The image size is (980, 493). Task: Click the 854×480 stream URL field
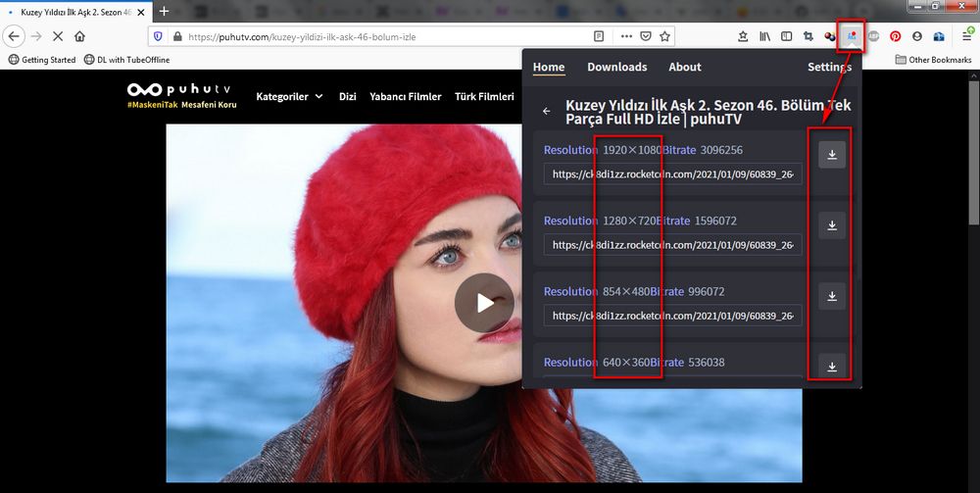672,316
